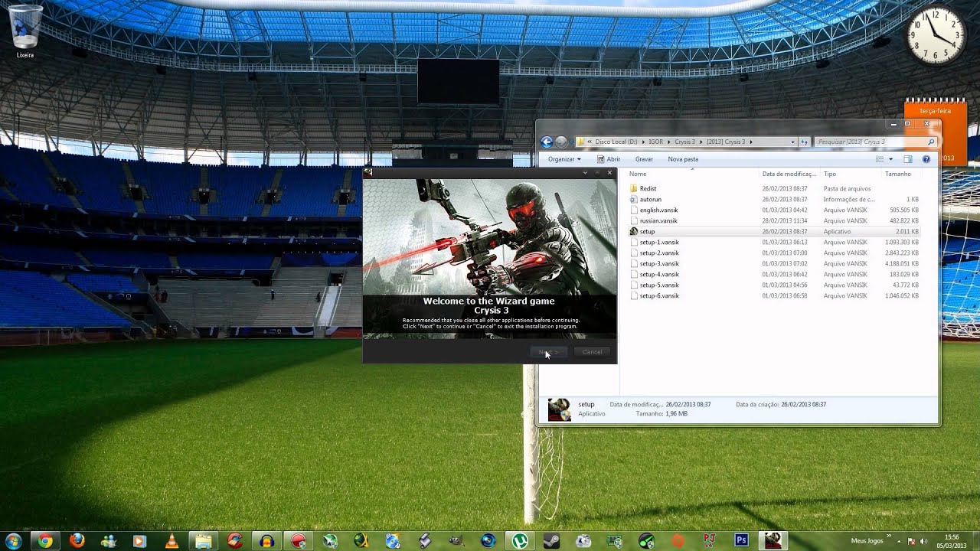Screen dimensions: 980x551
Task: Click the 4.188.051 KB size cell
Action: point(902,263)
